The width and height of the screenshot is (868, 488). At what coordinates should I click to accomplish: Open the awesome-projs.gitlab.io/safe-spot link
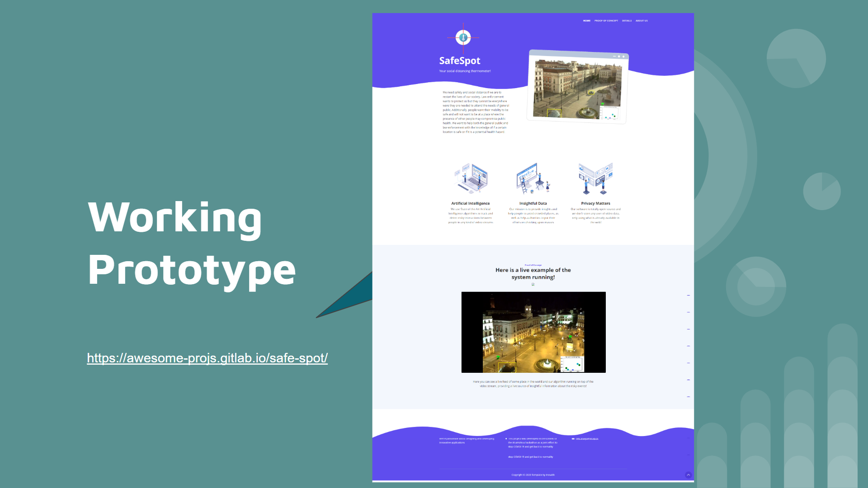(x=207, y=358)
